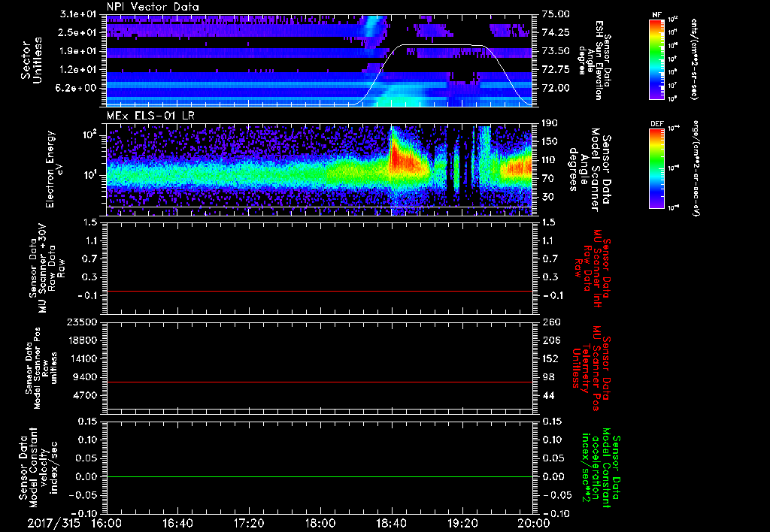Click the green Model Constant acceleration title
Screen dimensions: 770x532
(x=602, y=466)
